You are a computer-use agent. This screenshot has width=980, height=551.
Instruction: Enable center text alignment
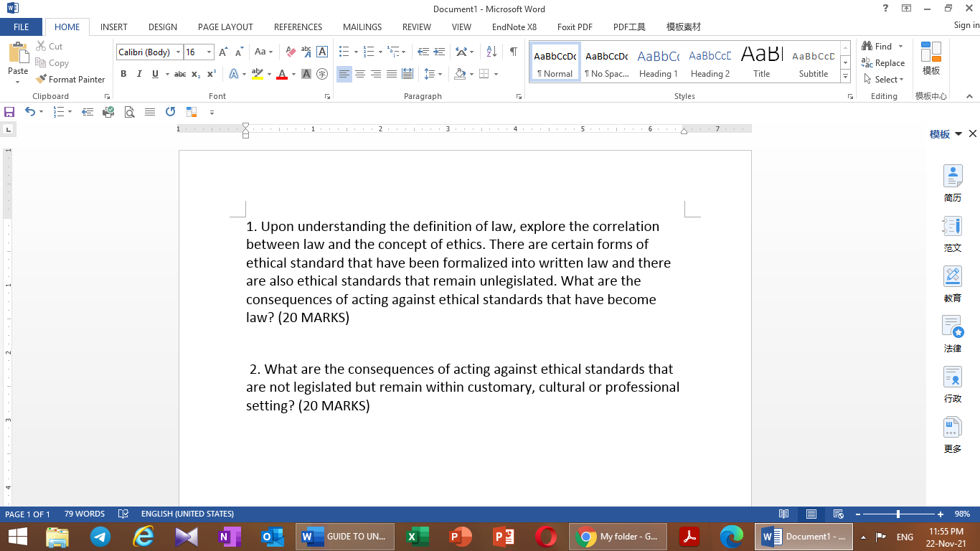point(359,74)
